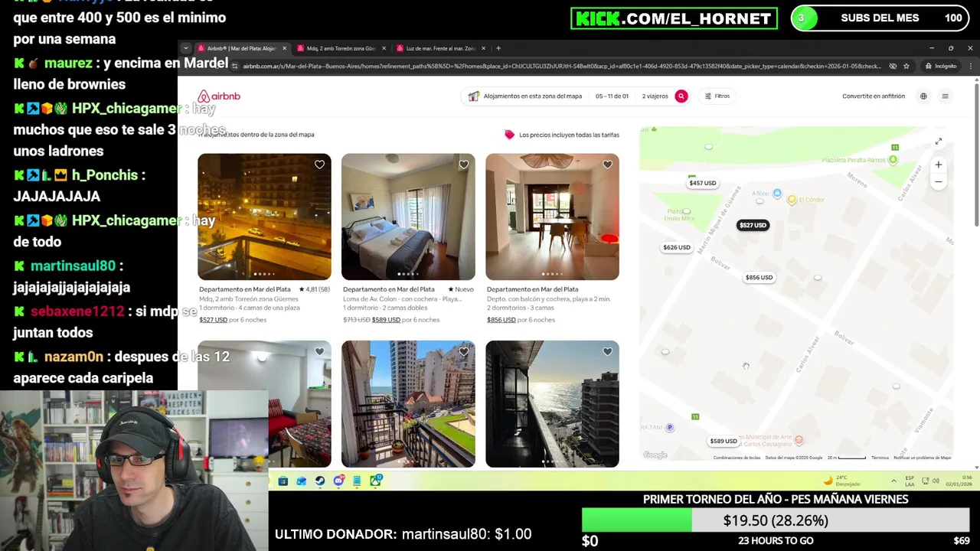
Task: Click the Google logo on the map
Action: pyautogui.click(x=655, y=455)
